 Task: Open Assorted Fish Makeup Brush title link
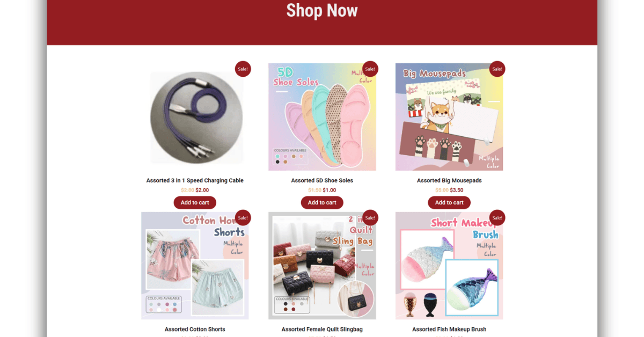point(449,329)
